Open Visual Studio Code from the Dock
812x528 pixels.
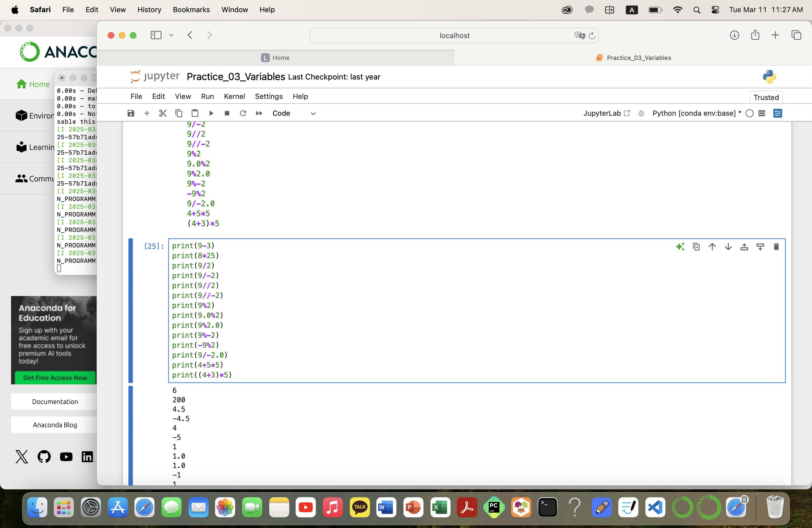[x=655, y=507]
